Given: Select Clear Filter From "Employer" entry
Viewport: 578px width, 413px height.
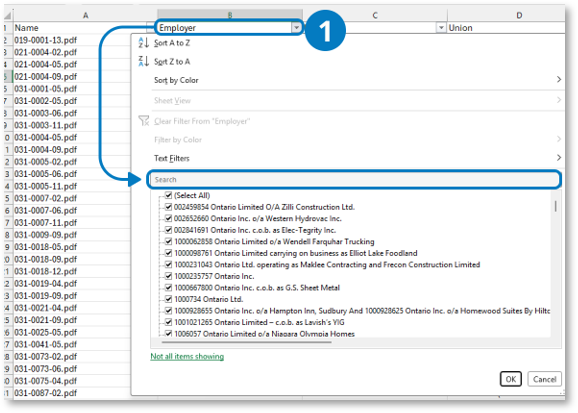Looking at the screenshot, I should 202,121.
